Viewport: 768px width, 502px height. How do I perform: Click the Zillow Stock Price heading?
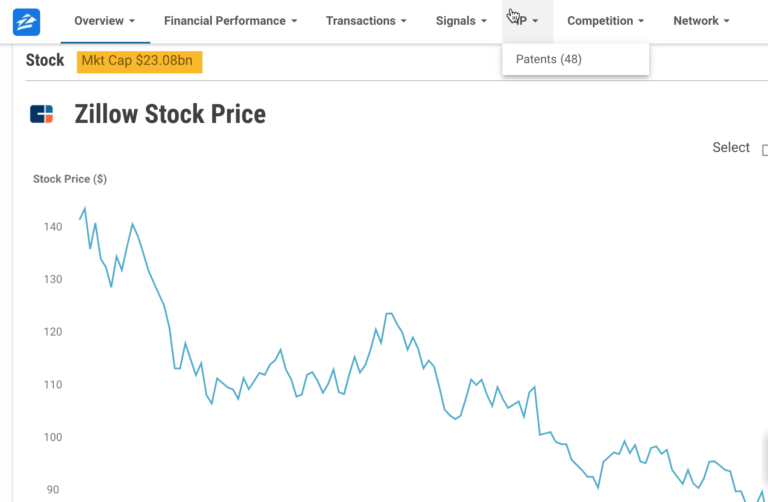[x=170, y=114]
